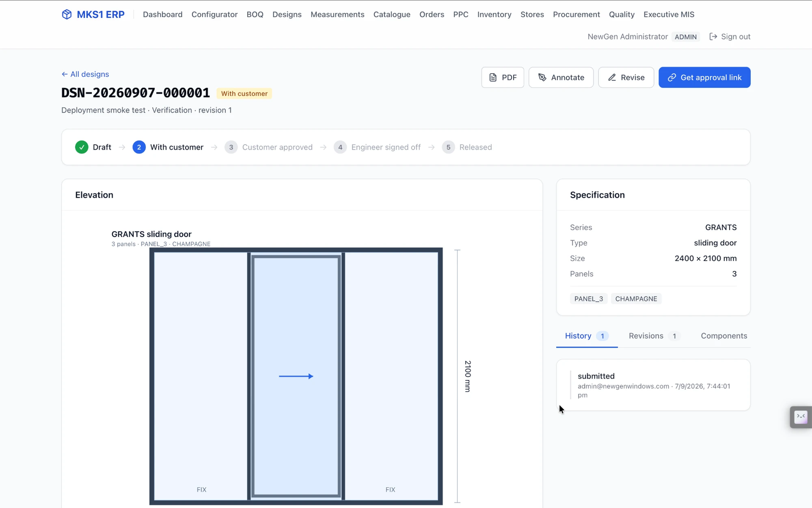Image resolution: width=812 pixels, height=508 pixels.
Task: Click the left FIX panel in the elevation
Action: (201, 376)
